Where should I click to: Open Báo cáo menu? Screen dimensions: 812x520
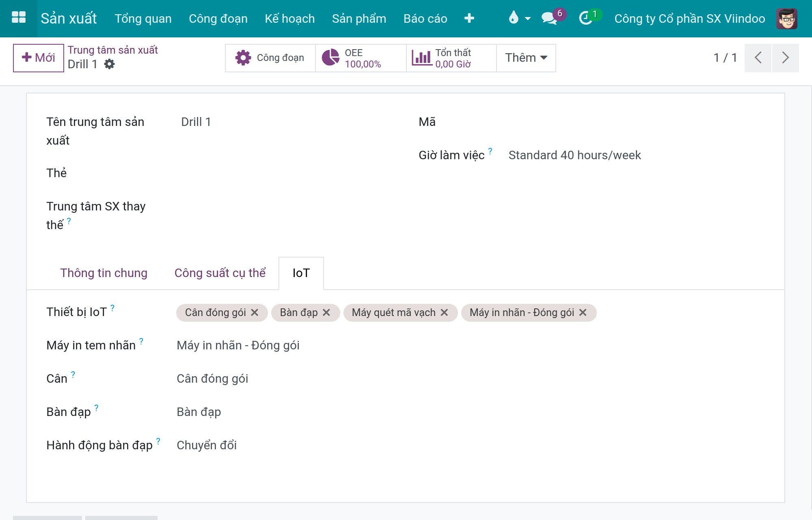coord(425,19)
